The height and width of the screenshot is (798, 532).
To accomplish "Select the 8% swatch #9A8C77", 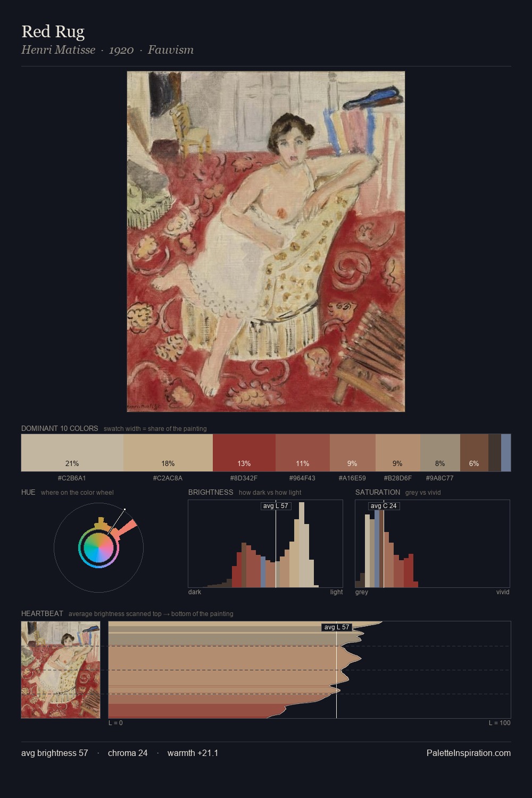I will point(440,453).
